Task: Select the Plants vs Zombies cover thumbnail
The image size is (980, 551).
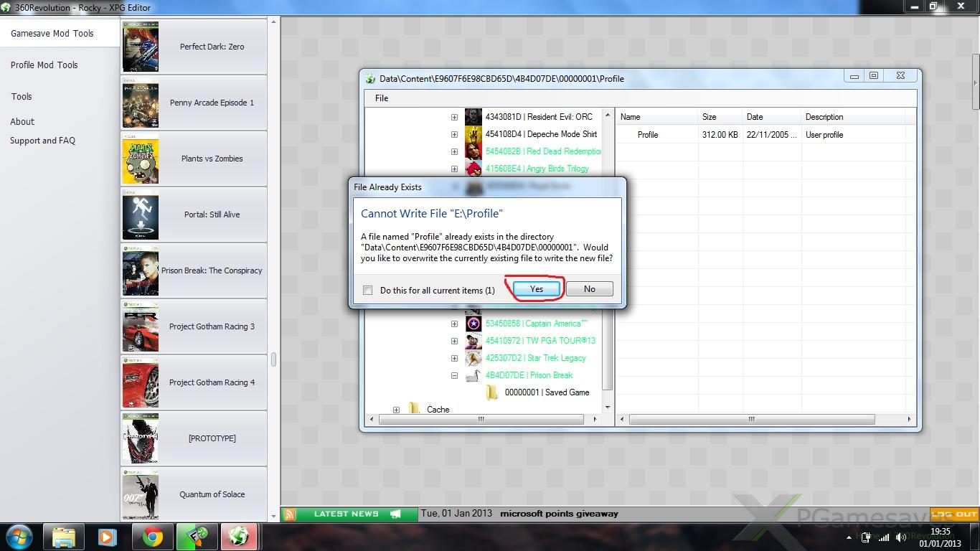Action: 140,159
